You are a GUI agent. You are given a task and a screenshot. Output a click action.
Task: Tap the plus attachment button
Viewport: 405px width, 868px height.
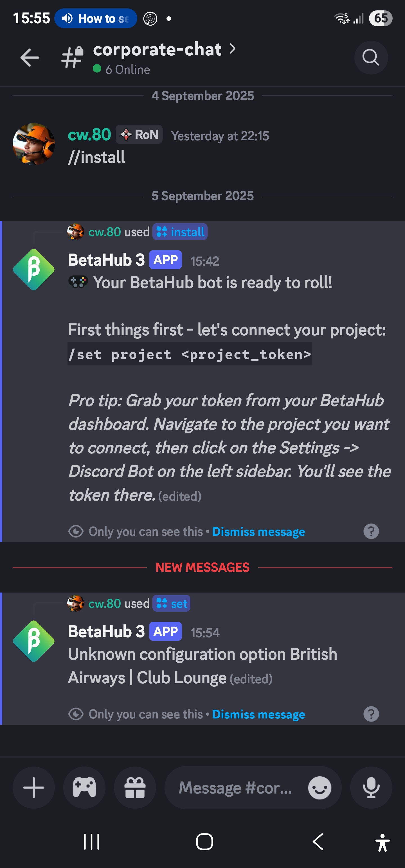(34, 787)
